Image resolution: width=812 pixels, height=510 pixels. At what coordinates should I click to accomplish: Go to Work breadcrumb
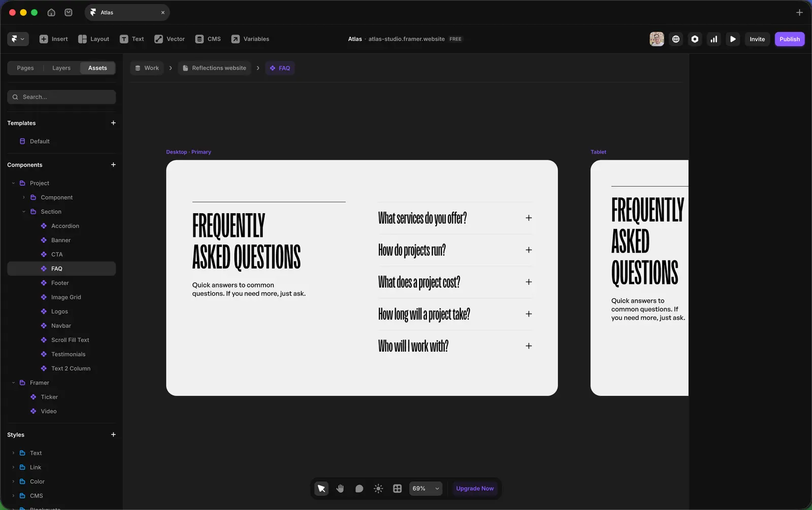(147, 68)
